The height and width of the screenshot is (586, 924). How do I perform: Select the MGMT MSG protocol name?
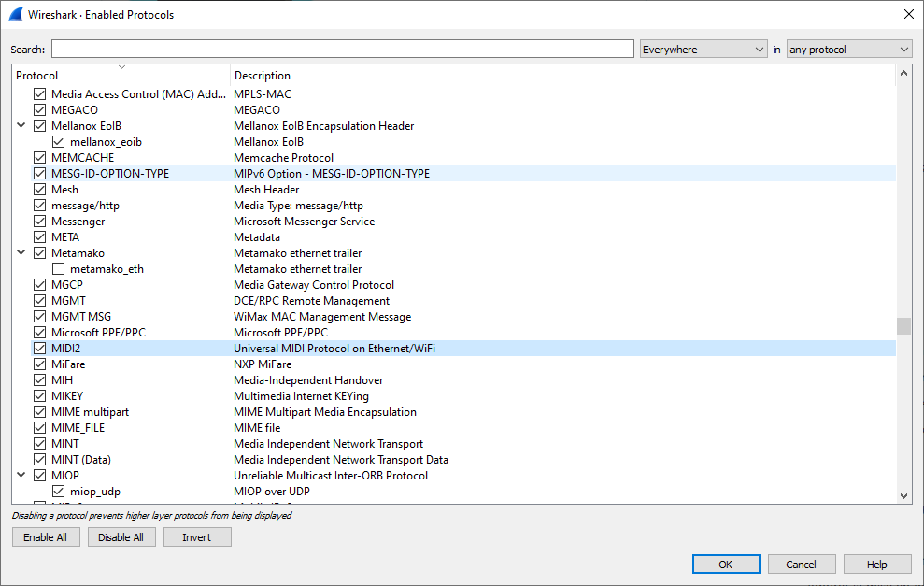point(81,317)
